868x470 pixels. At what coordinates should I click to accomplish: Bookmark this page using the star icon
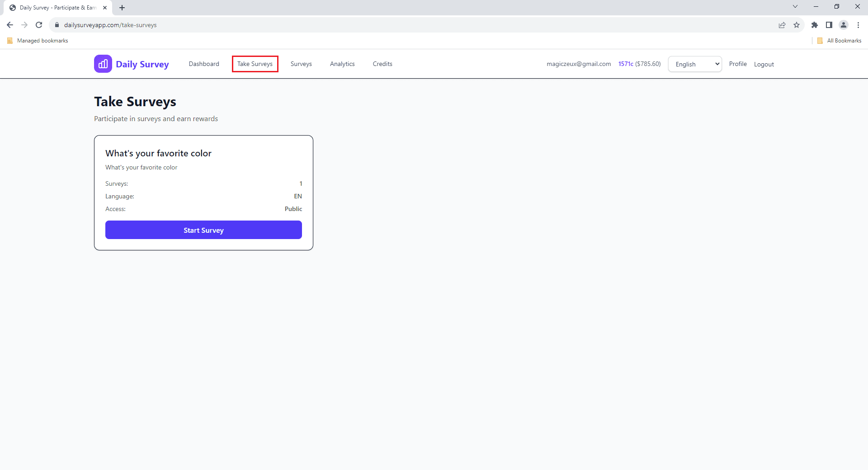point(797,25)
